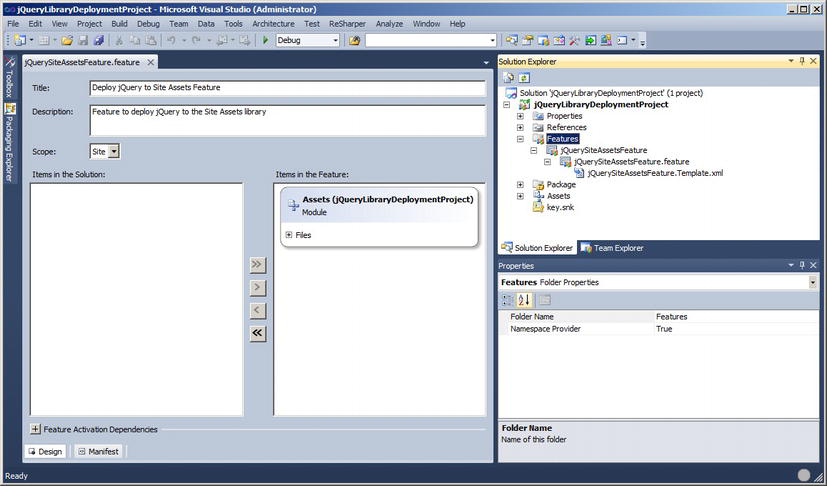Screen dimensions: 827x486
Task: Pin the Solution Explorer panel
Action: click(x=802, y=61)
